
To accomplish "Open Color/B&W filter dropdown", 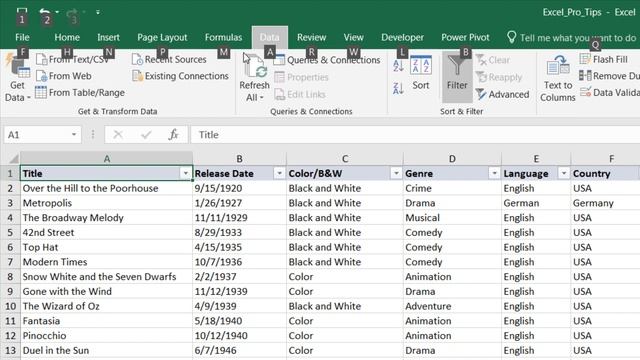I will 396,173.
